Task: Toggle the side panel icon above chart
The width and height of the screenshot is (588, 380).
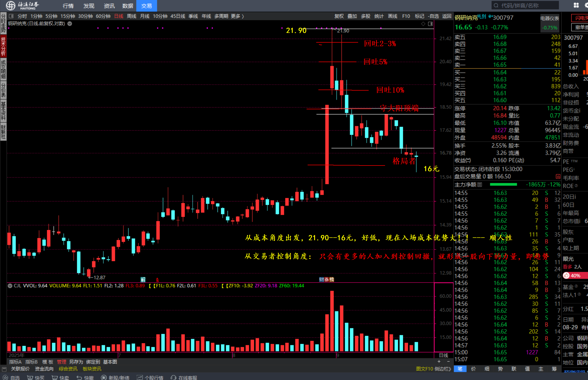Action: point(430,24)
